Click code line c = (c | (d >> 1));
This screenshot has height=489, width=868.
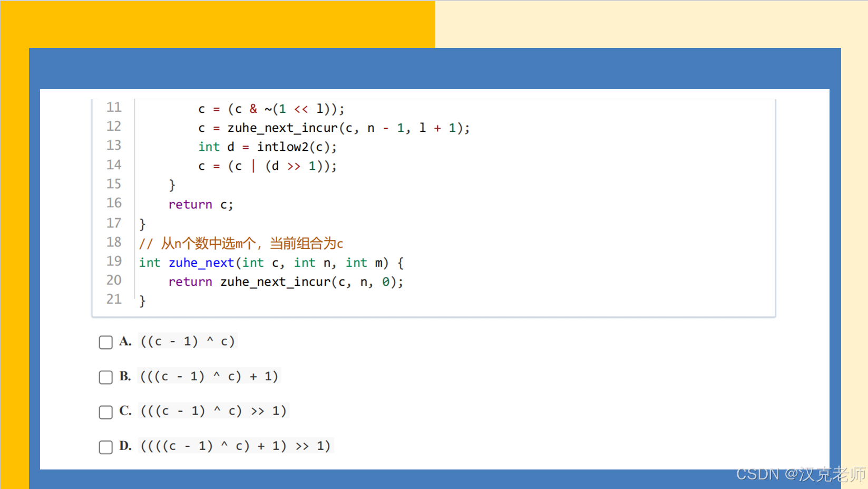[267, 166]
